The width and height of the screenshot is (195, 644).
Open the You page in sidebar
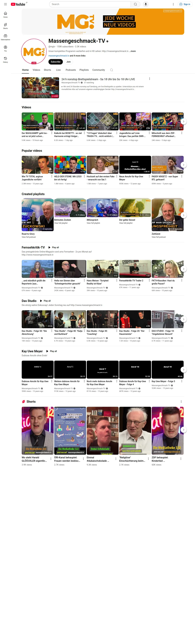point(5,49)
